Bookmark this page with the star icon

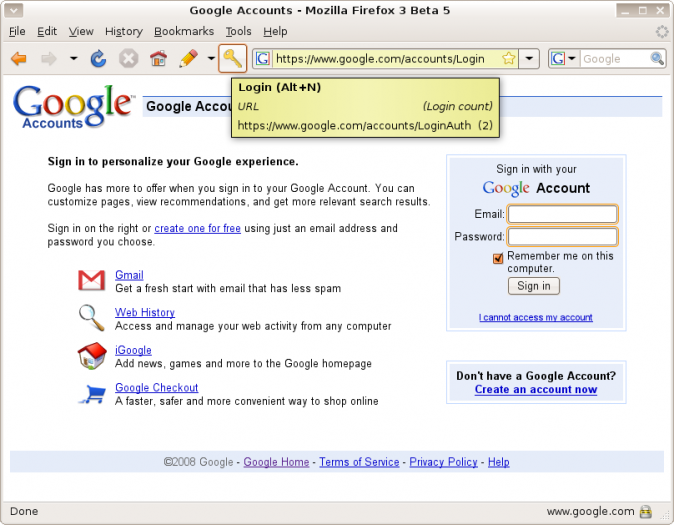508,58
